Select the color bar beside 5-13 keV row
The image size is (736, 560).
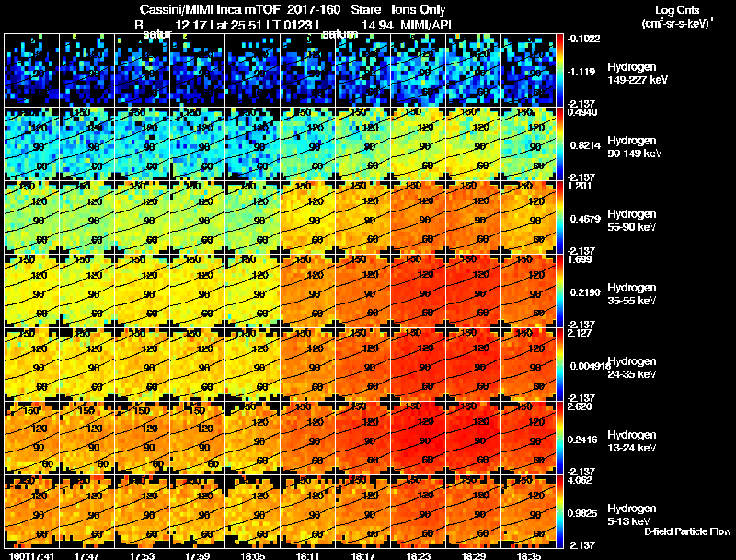559,511
